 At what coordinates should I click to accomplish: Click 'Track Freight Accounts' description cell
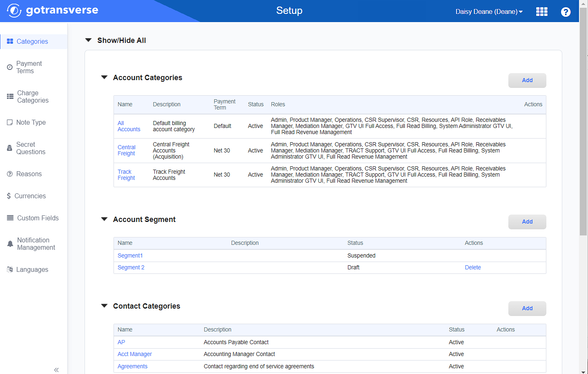[x=169, y=175]
